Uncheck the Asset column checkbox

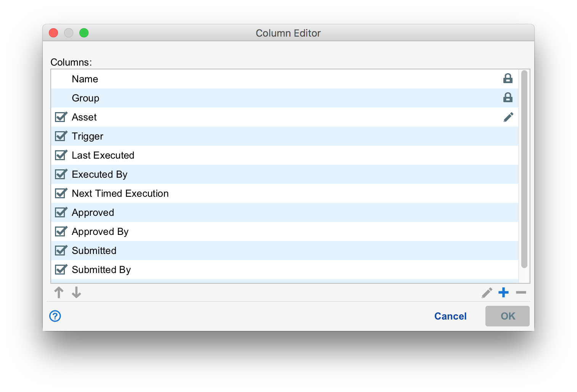(x=61, y=117)
